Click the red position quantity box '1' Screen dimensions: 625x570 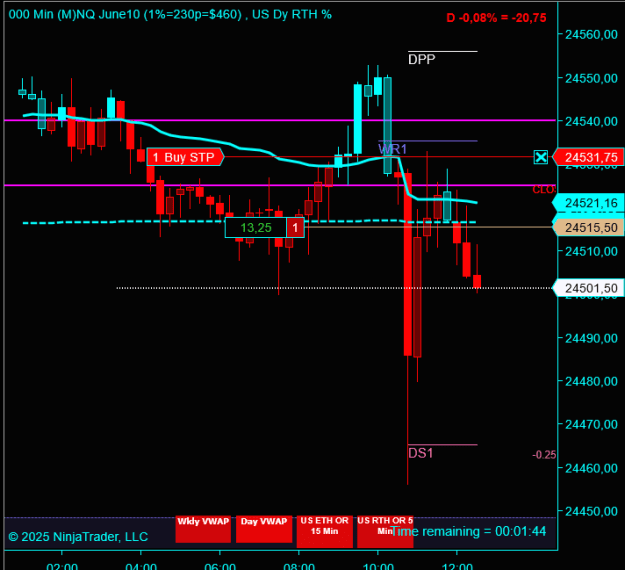[x=295, y=228]
